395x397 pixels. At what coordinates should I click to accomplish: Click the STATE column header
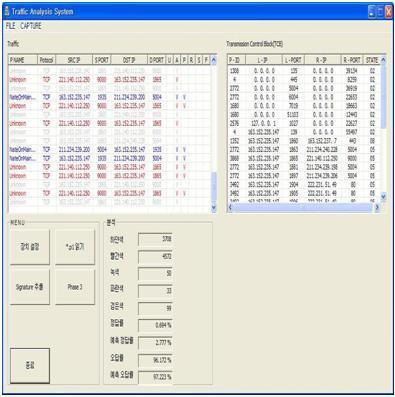tap(371, 60)
